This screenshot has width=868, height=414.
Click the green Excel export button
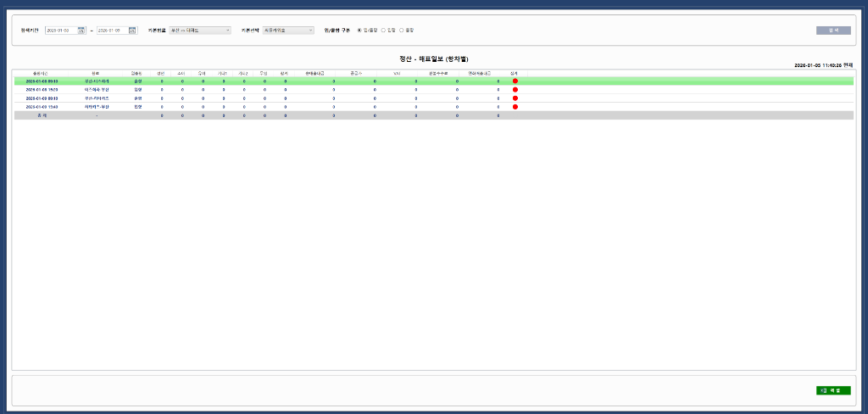click(833, 390)
